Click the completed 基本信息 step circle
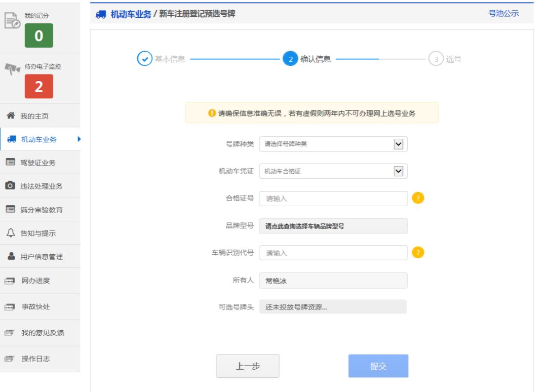The image size is (547, 392). click(x=145, y=57)
